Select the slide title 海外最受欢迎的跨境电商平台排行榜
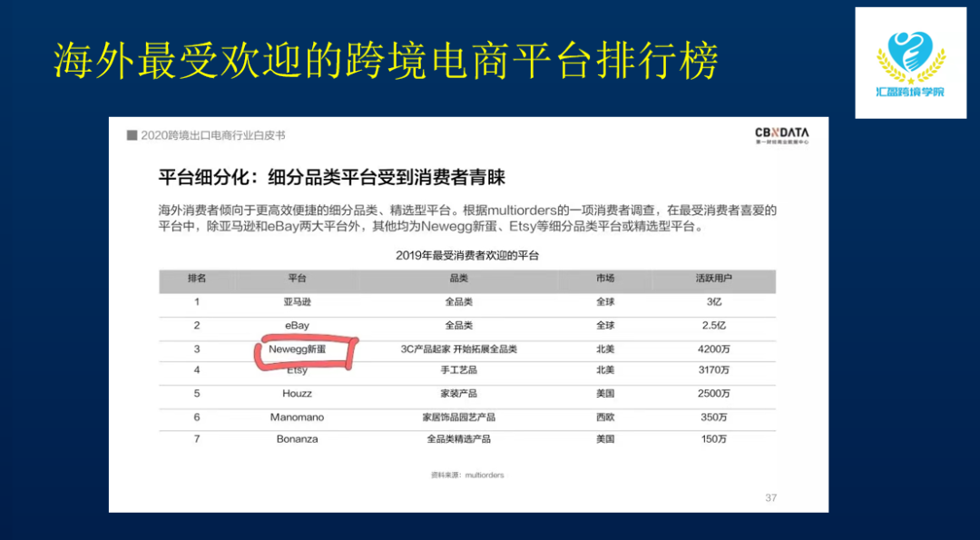The height and width of the screenshot is (540, 980). coord(385,61)
